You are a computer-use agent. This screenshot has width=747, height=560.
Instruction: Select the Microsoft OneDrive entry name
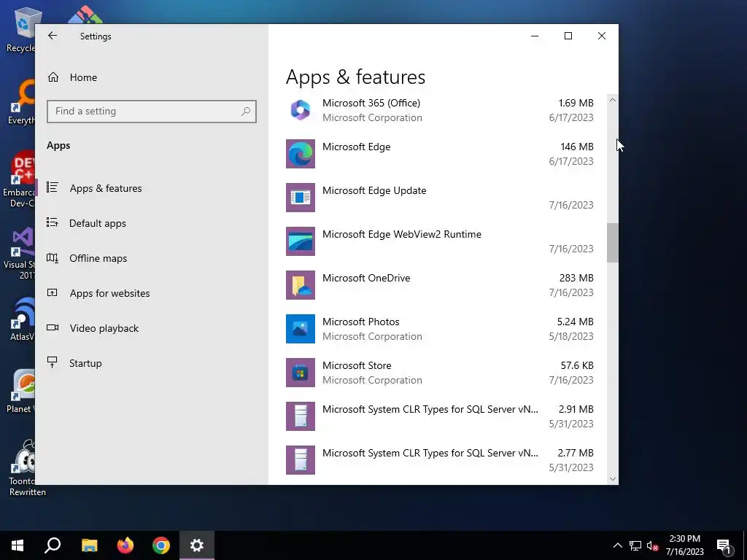click(366, 278)
